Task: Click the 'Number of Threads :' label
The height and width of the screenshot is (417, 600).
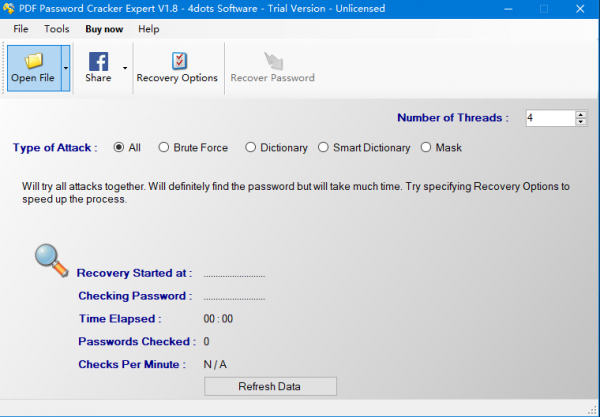Action: (453, 118)
